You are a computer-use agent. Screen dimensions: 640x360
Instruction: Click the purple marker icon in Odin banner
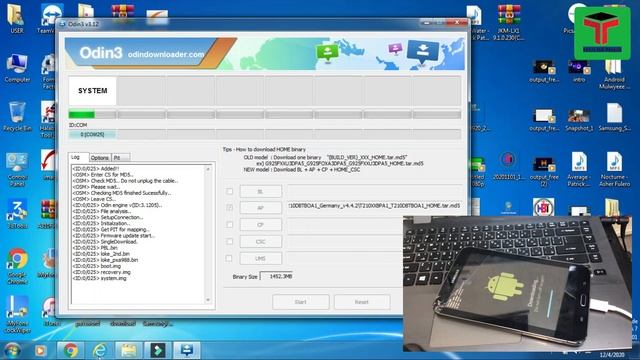click(x=395, y=49)
